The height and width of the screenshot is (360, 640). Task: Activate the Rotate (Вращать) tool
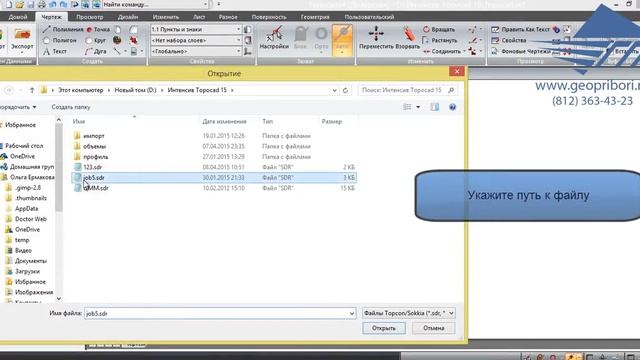[439, 29]
